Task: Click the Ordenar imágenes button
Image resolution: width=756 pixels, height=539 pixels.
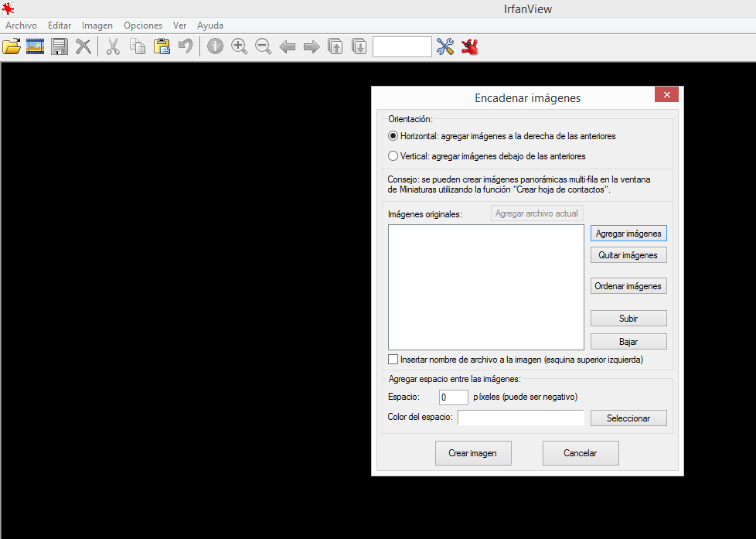Action: (x=628, y=286)
